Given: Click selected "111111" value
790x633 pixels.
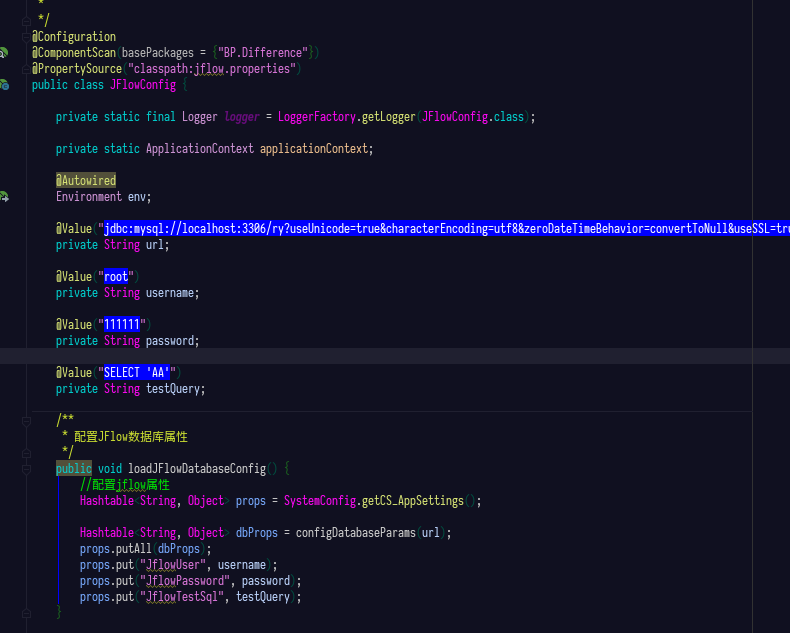Looking at the screenshot, I should pyautogui.click(x=121, y=325).
